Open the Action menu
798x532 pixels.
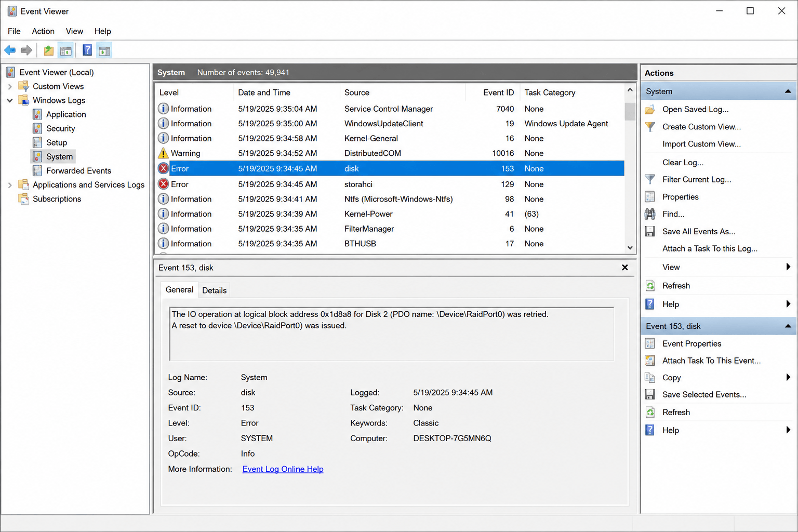pos(43,31)
